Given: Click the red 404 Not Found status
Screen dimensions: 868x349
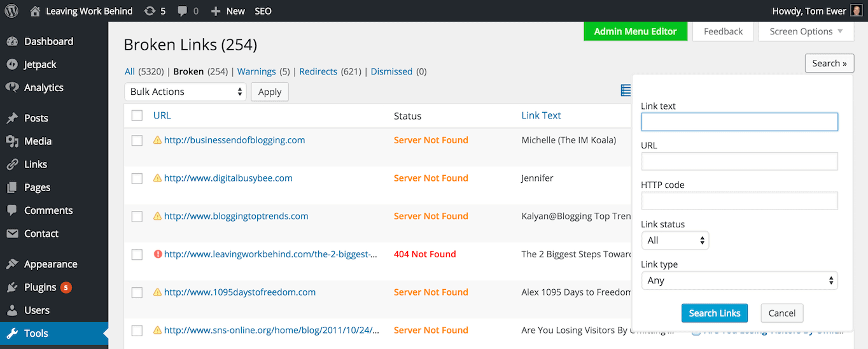Looking at the screenshot, I should click(425, 254).
